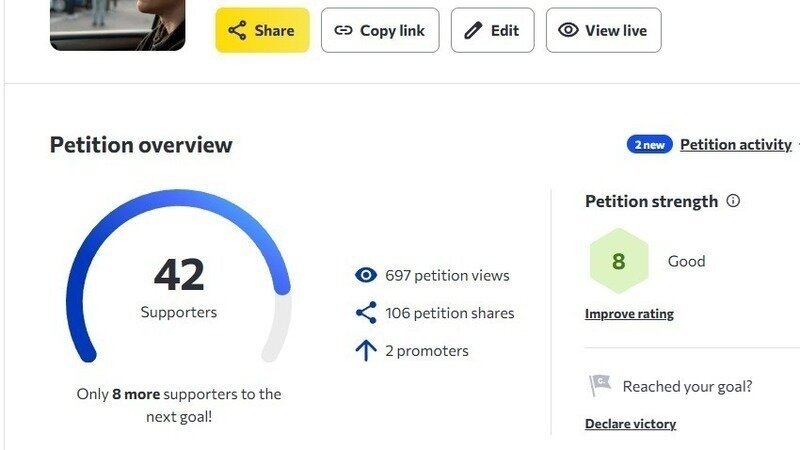The width and height of the screenshot is (800, 450).
Task: Click the flag icon beside Reached your goal
Action: pyautogui.click(x=600, y=385)
